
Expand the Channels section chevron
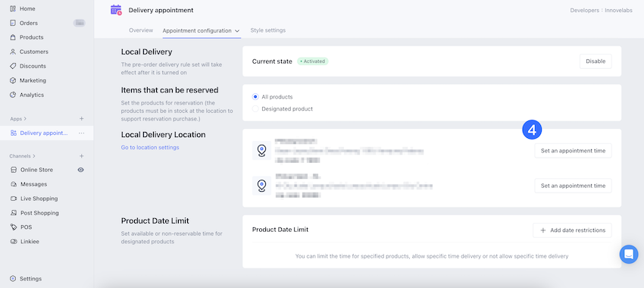pyautogui.click(x=34, y=156)
